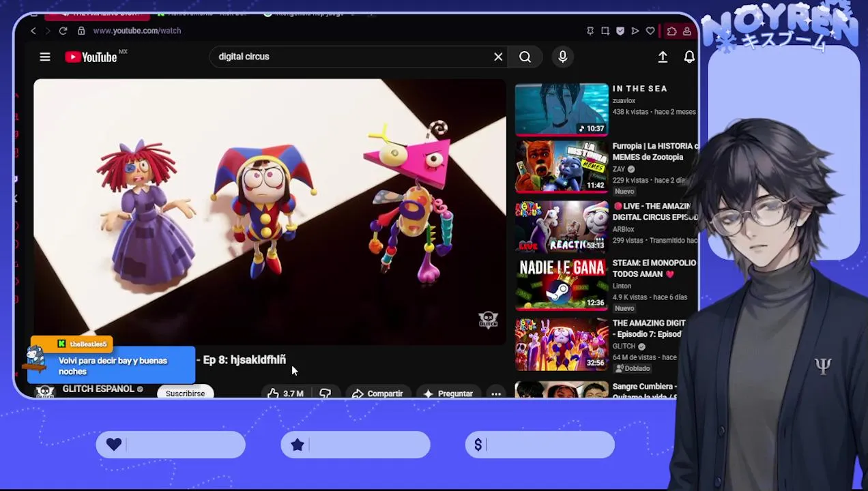Open site info via the padlock icon
The height and width of the screenshot is (491, 868).
point(81,31)
